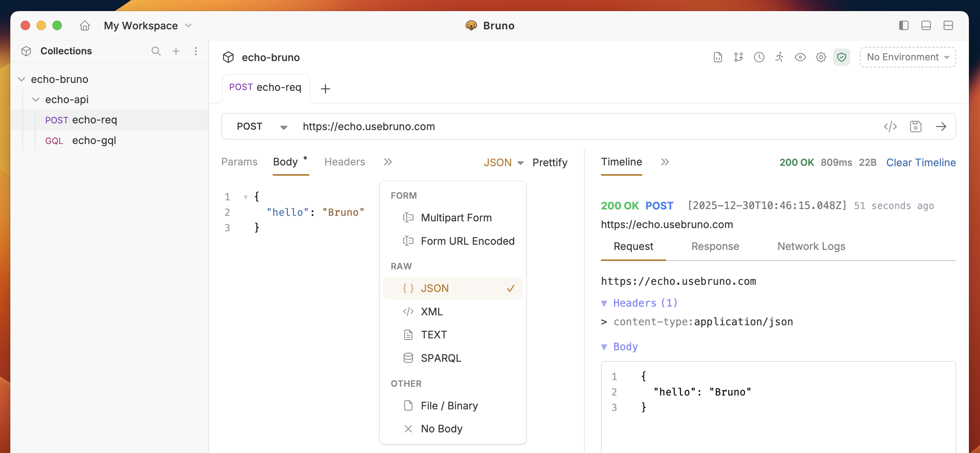Click the Prettify button
This screenshot has height=453, width=980.
[550, 162]
